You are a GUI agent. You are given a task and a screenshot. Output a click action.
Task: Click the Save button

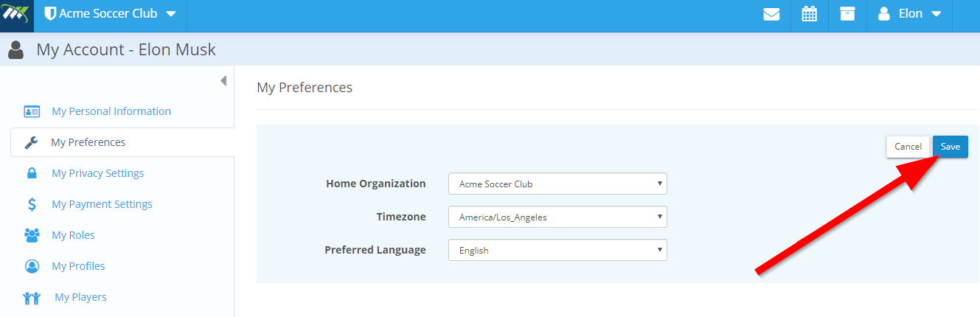pyautogui.click(x=951, y=147)
